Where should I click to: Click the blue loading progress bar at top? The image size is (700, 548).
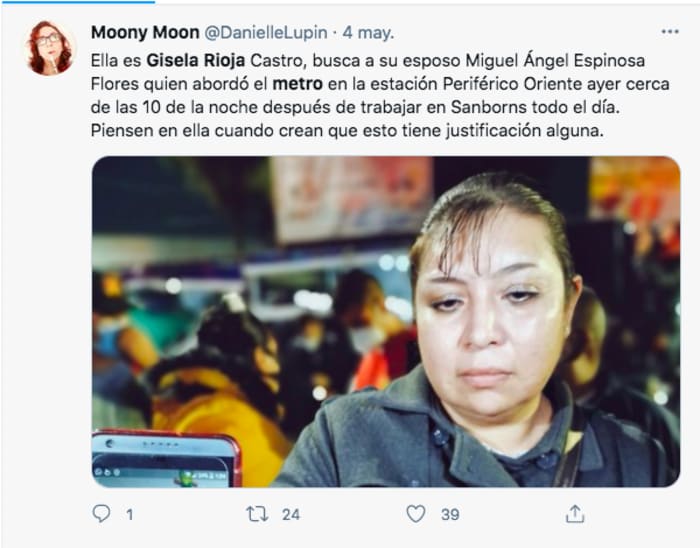(x=78, y=2)
